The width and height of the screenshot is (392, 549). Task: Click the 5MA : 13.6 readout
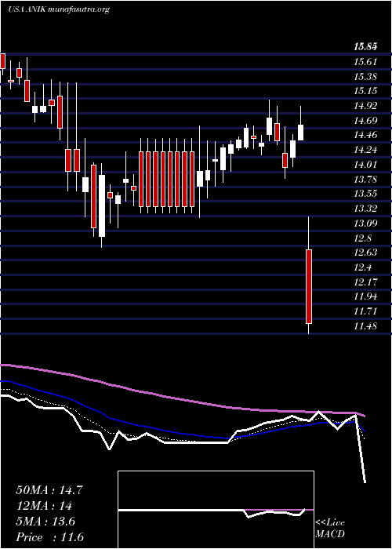coord(45,522)
